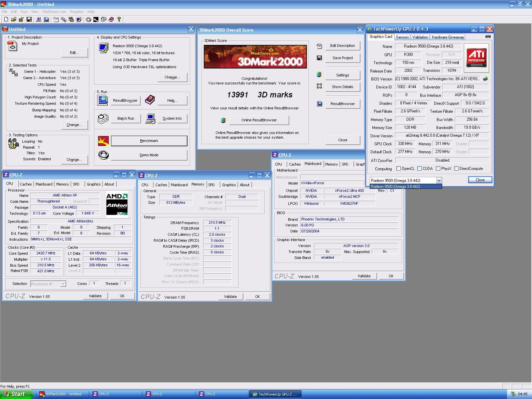Click the Benchmark button

pos(149,141)
